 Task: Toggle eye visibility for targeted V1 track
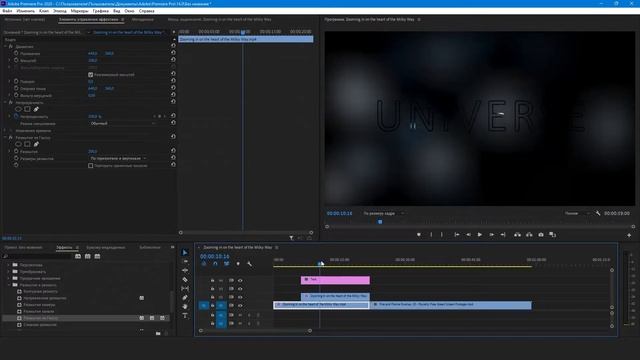[x=240, y=305]
